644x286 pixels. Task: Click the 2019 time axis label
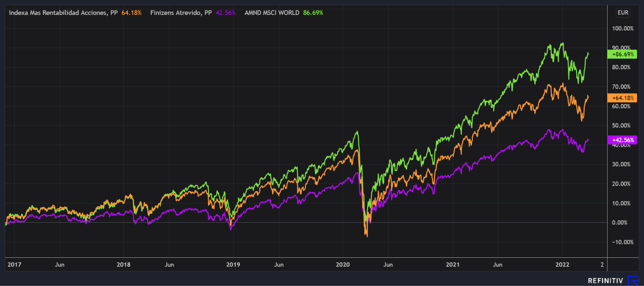pos(233,264)
